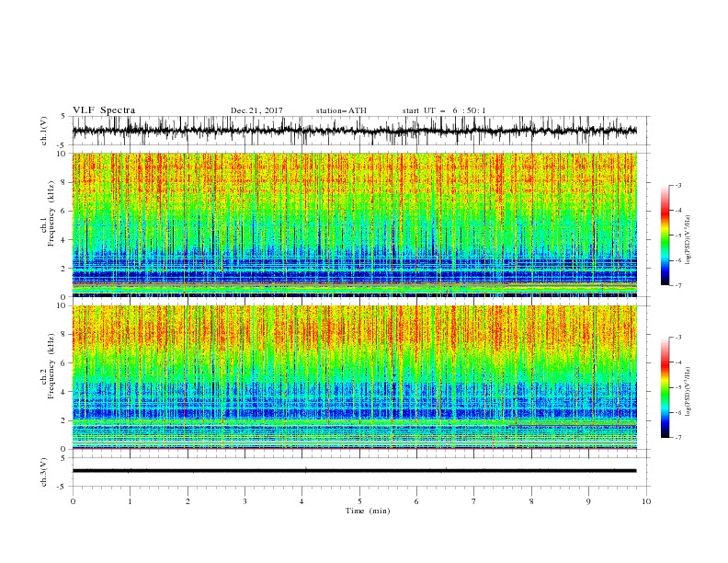728x563 pixels.
Task: Click the lower color bar '-7' label
Action: click(677, 438)
